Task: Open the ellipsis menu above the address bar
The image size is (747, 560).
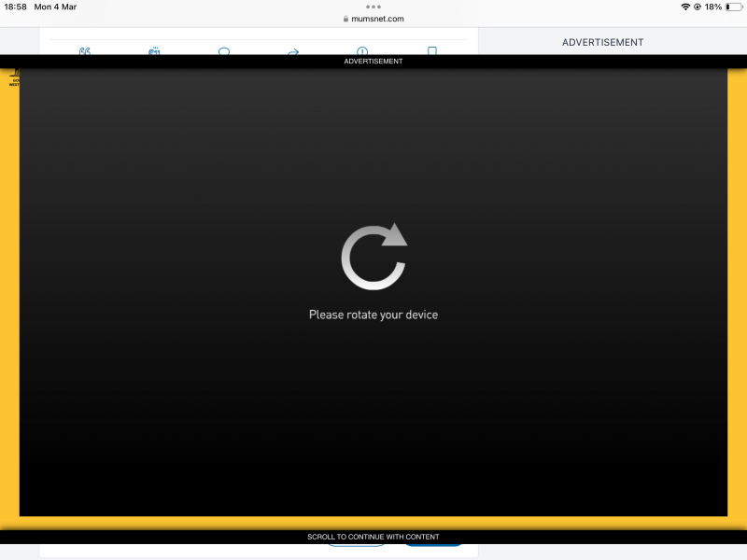Action: pos(373,7)
